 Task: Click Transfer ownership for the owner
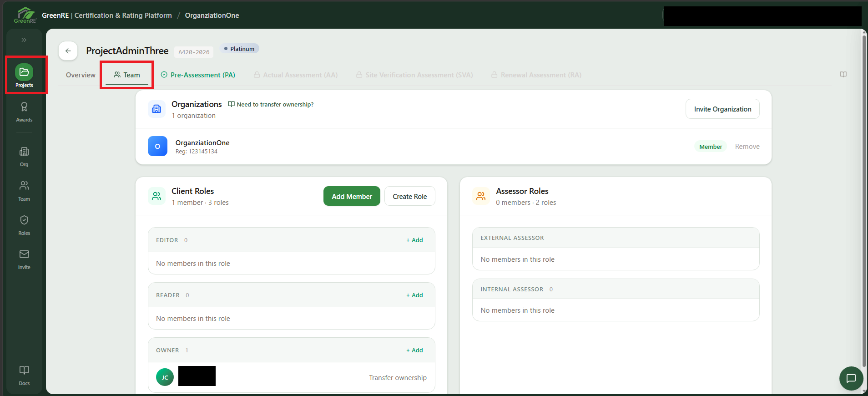(x=398, y=378)
